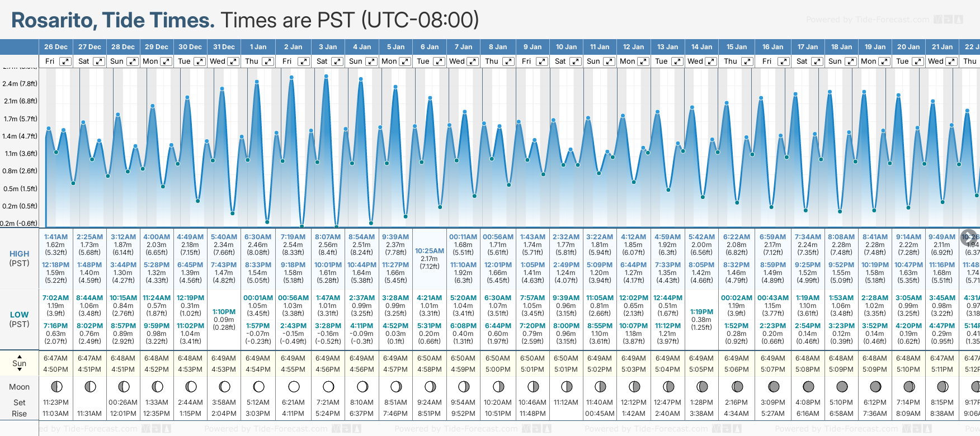Click the down arrow below Sun label
This screenshot has width=980, height=436.
point(20,371)
